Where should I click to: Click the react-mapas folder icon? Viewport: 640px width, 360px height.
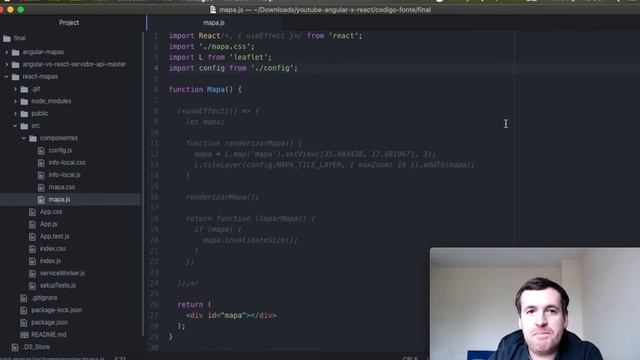pyautogui.click(x=16, y=77)
